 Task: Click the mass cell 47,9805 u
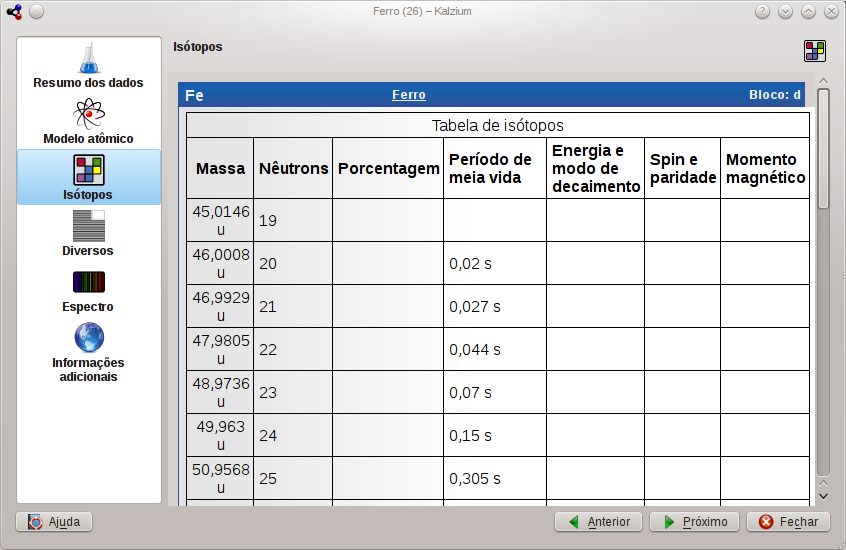pos(220,349)
